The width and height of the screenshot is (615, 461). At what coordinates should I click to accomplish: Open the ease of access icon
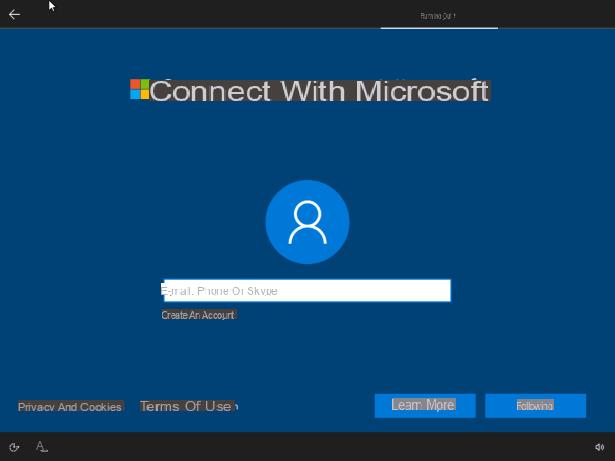(14, 447)
